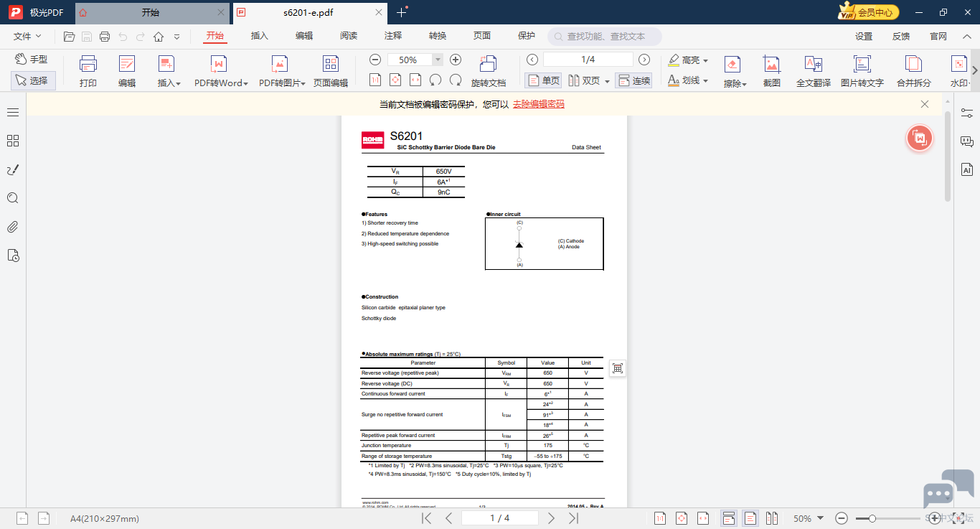Switch to the 转换 ribbon tab
The image size is (980, 529).
438,36
